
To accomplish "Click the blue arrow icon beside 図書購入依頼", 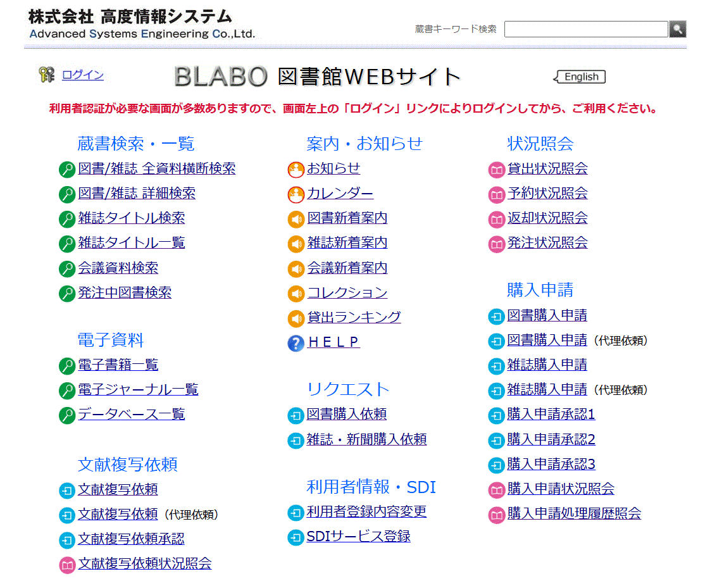I will 296,416.
